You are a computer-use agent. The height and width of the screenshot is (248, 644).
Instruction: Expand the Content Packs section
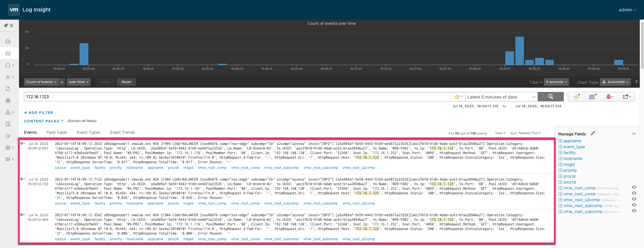(44, 121)
